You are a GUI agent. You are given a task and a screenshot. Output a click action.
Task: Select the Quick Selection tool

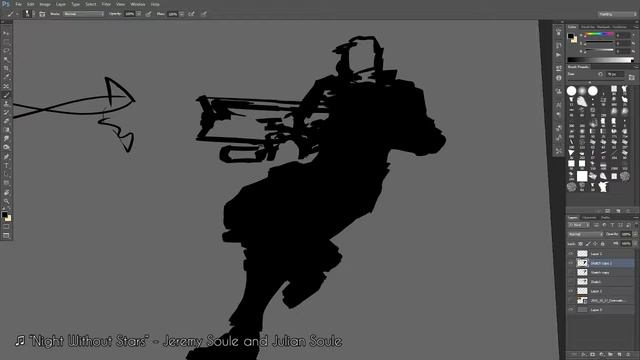tap(6, 60)
